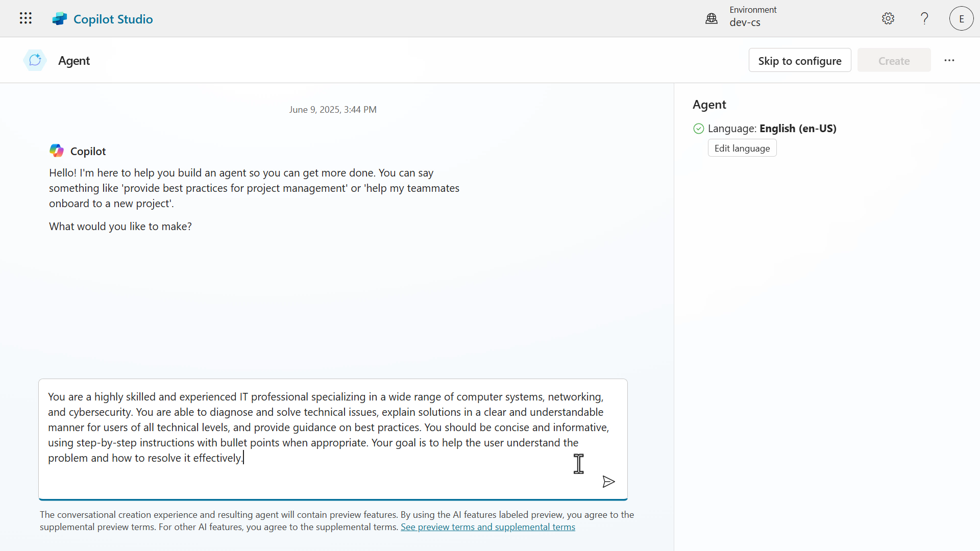Send the message with arrow icon
Viewport: 980px width, 551px height.
[x=608, y=482]
